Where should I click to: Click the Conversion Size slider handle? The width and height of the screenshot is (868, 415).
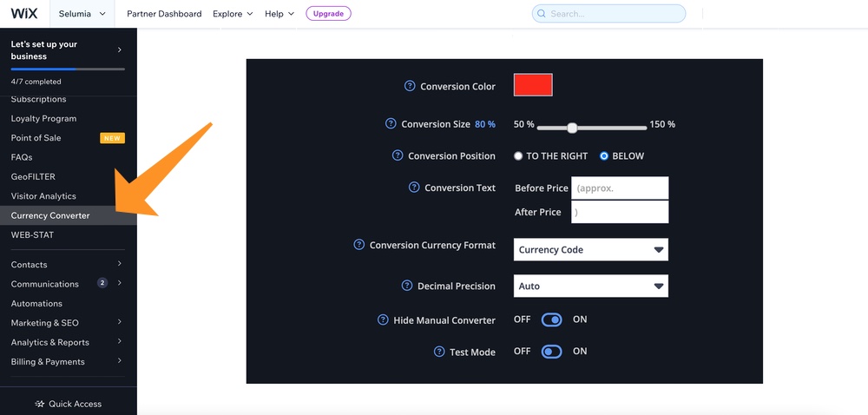click(572, 128)
